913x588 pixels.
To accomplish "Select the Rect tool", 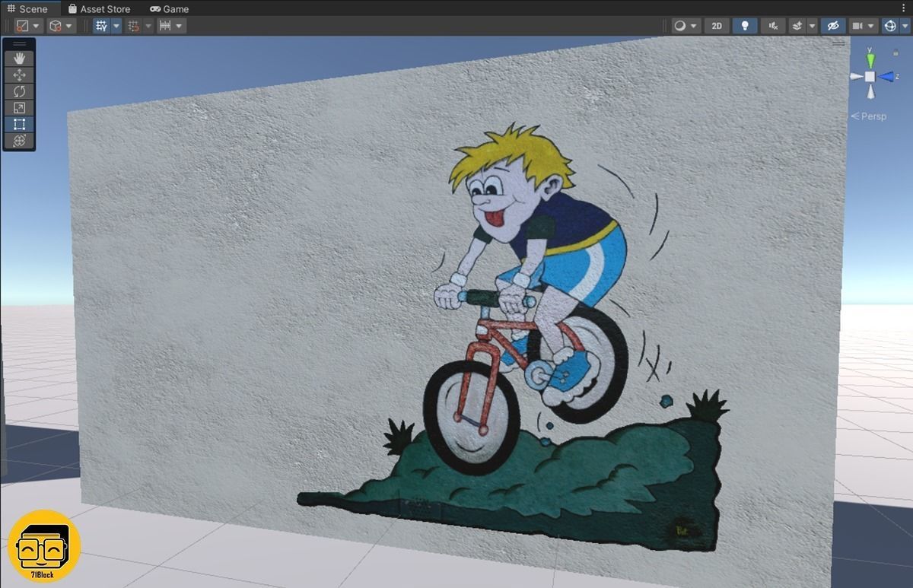I will pyautogui.click(x=19, y=124).
